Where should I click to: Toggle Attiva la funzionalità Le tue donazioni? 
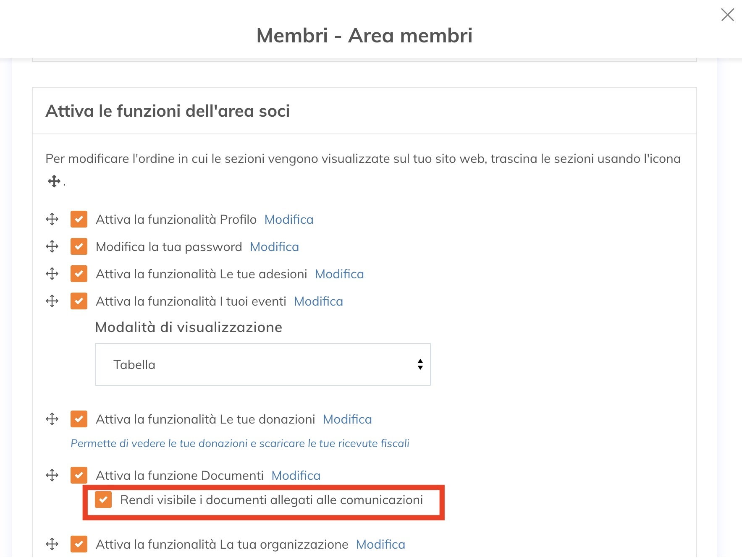(79, 419)
